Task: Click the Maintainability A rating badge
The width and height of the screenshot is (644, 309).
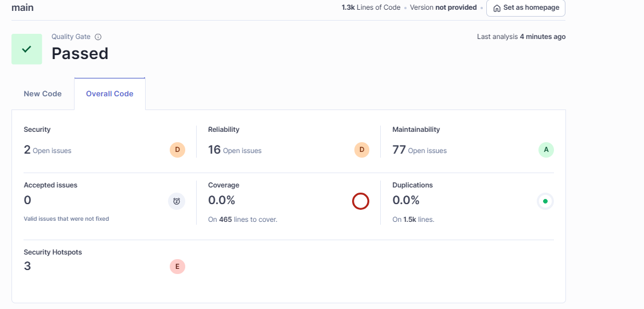Action: click(546, 150)
